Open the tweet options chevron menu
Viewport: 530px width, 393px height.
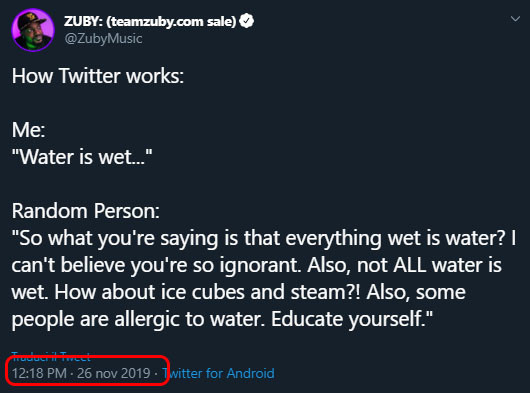515,19
